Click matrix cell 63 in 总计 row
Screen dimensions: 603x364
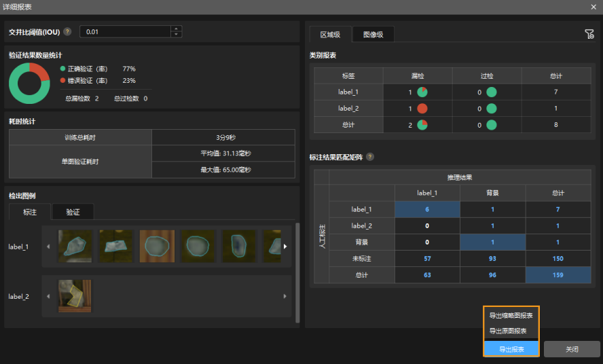427,275
